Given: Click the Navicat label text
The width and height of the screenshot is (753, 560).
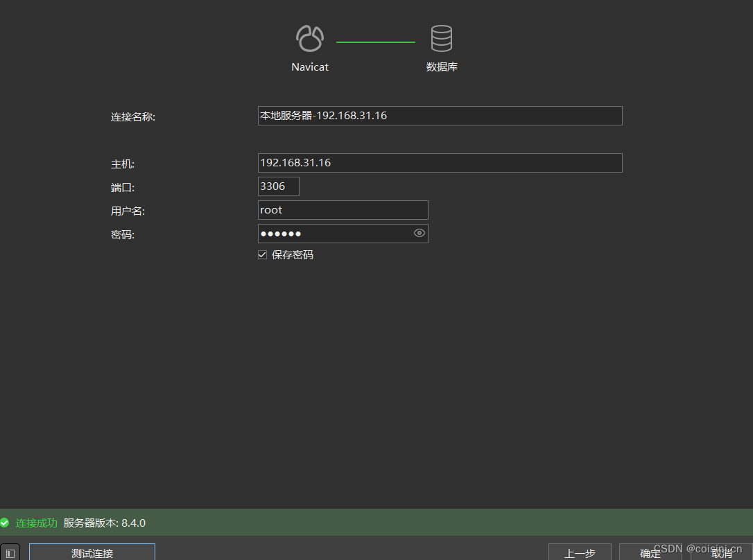Looking at the screenshot, I should tap(310, 67).
